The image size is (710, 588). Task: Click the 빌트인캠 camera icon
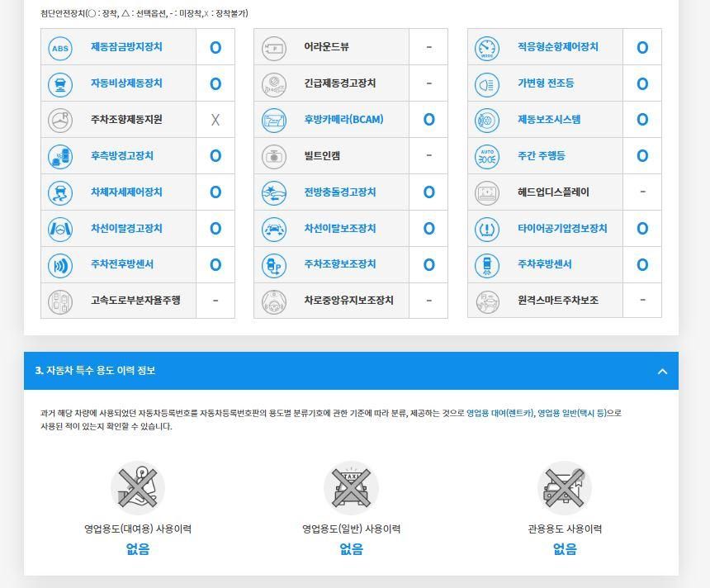coord(274,157)
